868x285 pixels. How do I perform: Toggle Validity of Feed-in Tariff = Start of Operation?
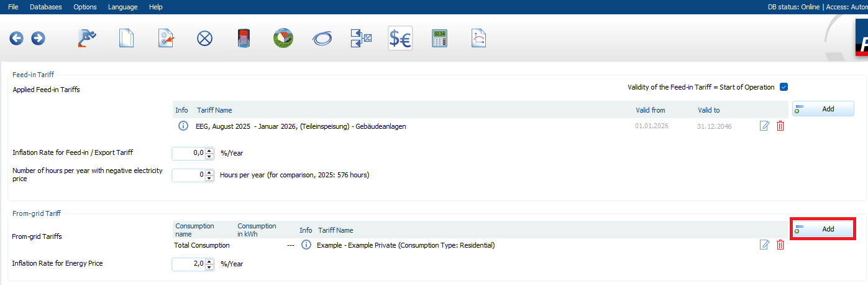783,87
